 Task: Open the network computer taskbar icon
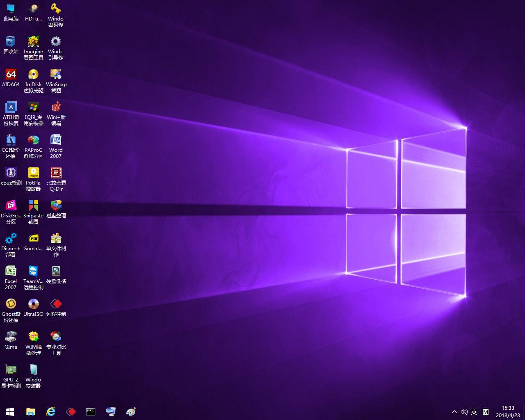point(111,411)
